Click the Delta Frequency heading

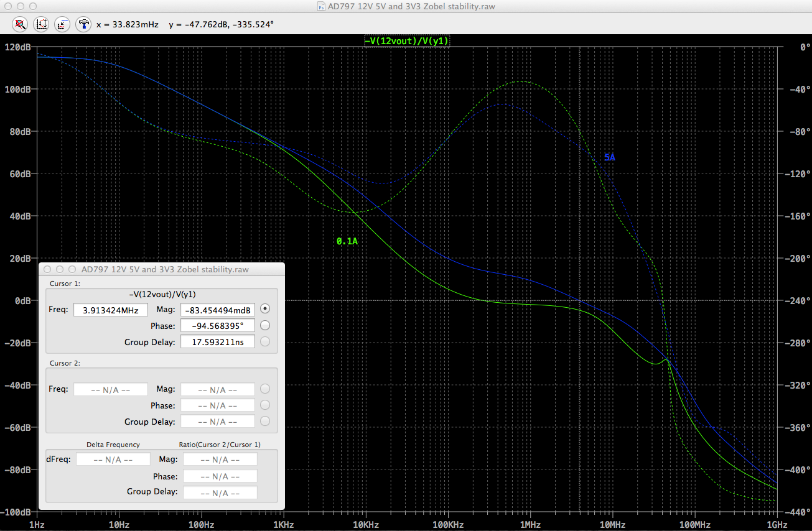pyautogui.click(x=113, y=445)
